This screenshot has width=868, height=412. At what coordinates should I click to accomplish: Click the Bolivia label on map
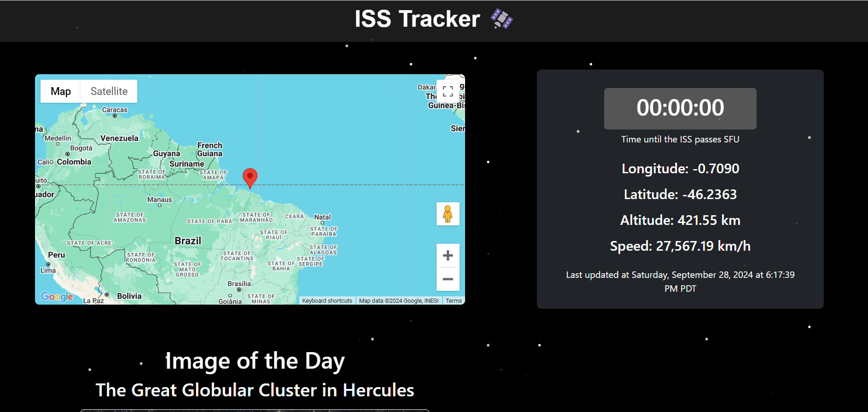pos(129,296)
